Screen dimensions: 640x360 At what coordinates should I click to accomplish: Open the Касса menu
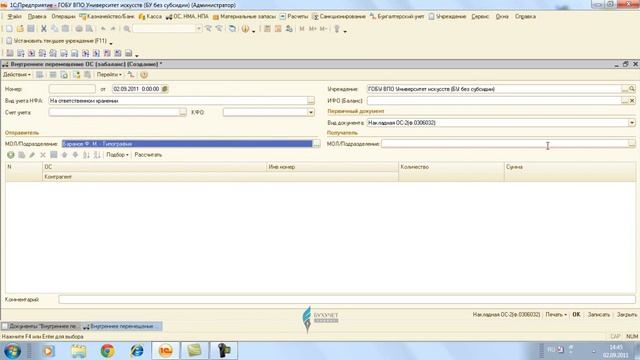(x=150, y=17)
